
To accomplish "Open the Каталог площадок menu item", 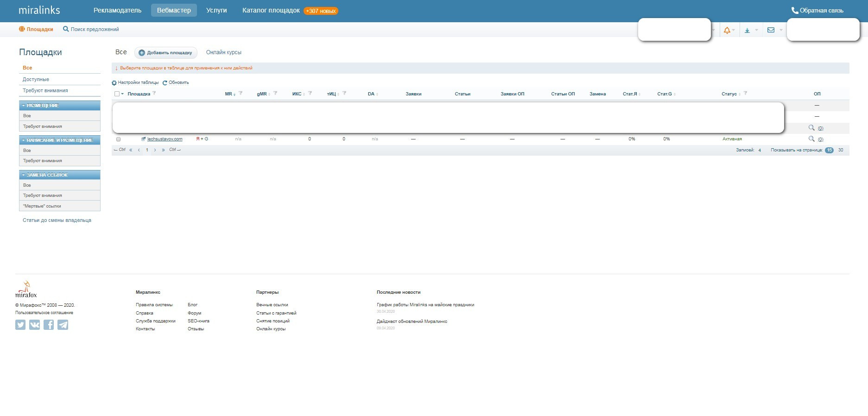I will (x=271, y=10).
